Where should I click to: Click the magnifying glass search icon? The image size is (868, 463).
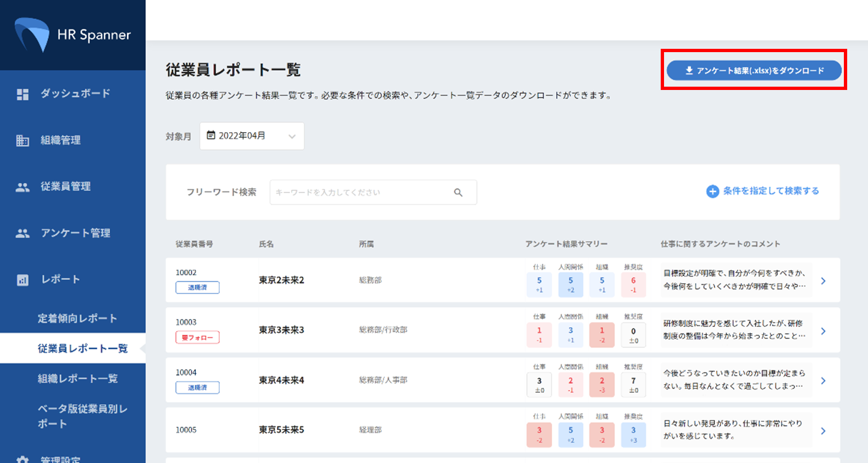[x=458, y=193]
